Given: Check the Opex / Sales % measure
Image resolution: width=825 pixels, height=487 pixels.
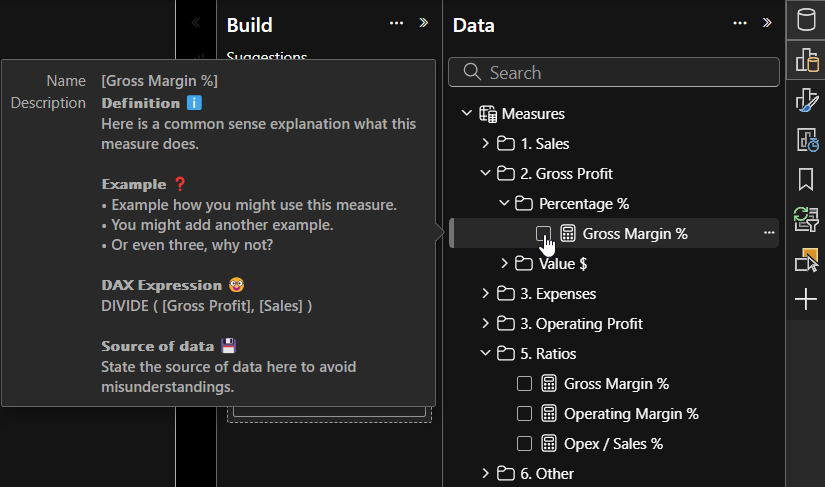Looking at the screenshot, I should 524,443.
